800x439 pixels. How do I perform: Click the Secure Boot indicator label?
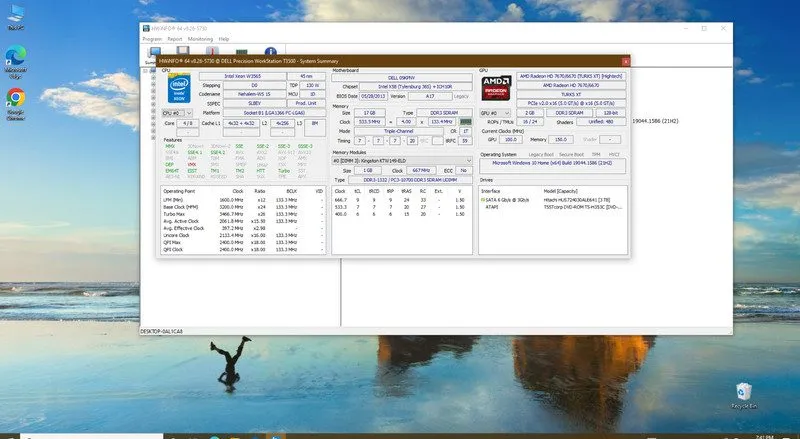pos(571,154)
